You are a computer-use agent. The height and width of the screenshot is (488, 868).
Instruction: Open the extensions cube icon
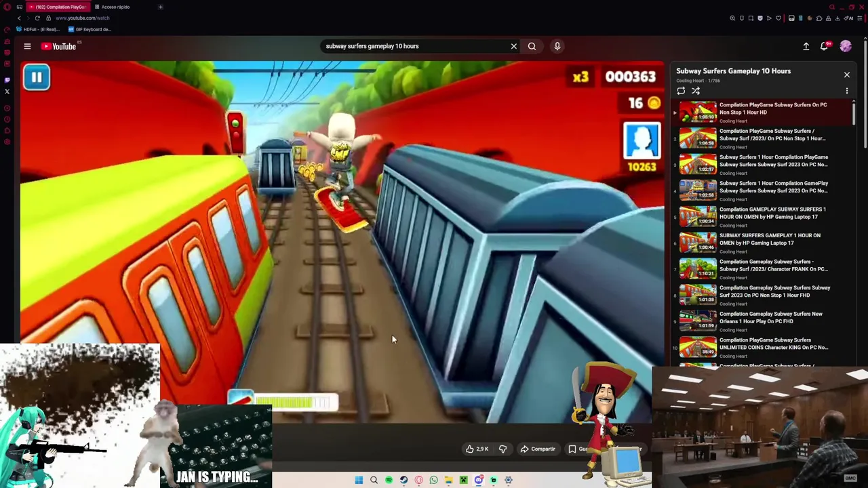[x=819, y=18]
